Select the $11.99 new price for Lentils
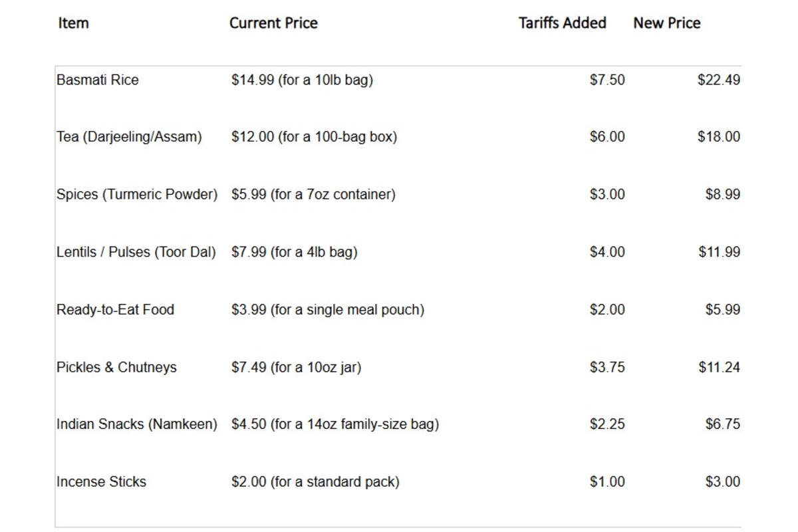 pos(719,252)
